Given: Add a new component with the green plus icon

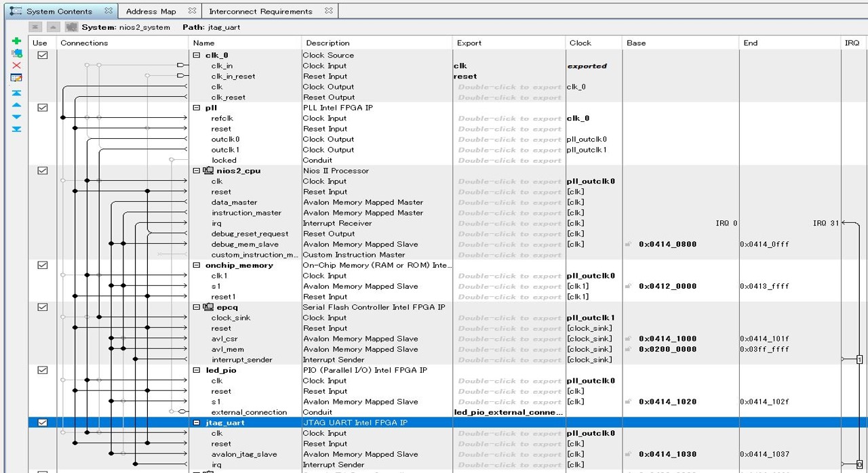Looking at the screenshot, I should pos(15,42).
